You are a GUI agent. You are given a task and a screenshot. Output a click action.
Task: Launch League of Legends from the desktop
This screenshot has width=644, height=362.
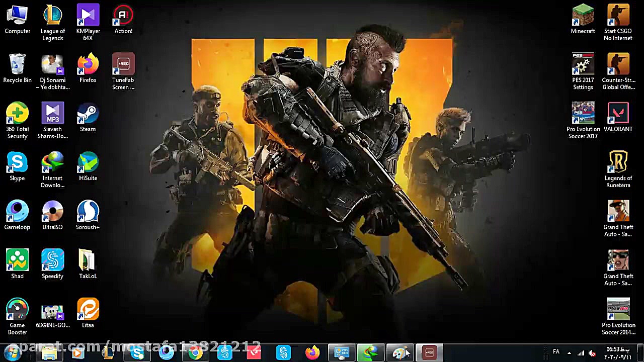(52, 23)
